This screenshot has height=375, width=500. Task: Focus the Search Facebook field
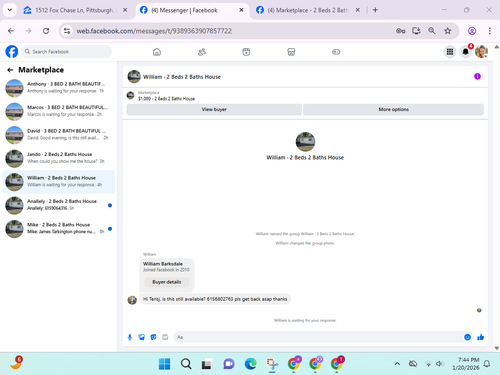point(67,52)
